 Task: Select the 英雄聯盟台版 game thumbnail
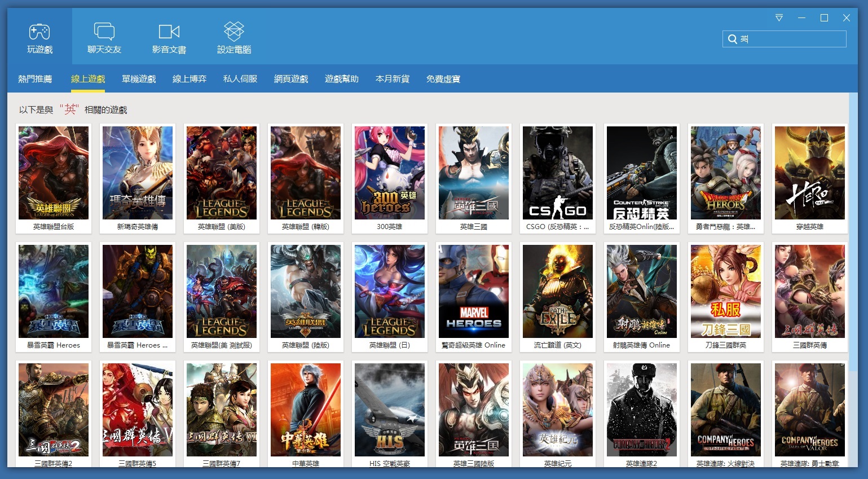54,173
